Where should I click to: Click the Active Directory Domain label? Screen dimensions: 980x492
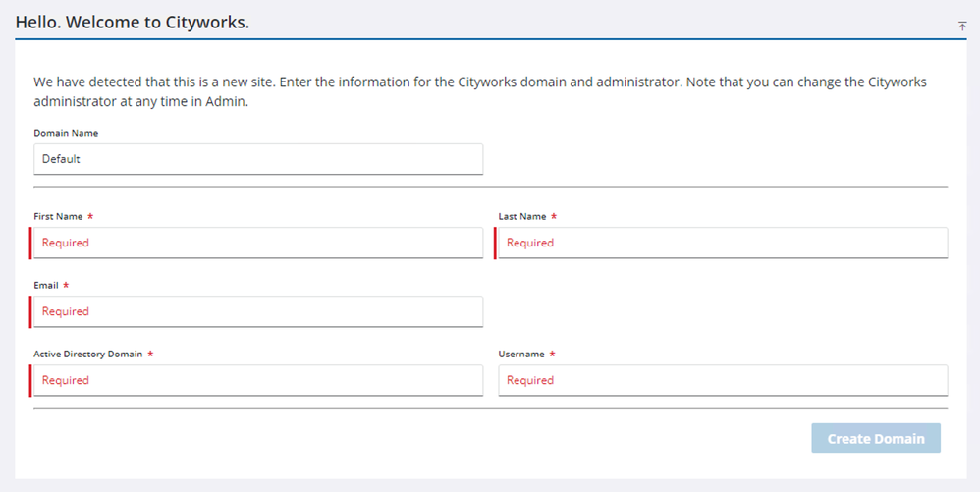(87, 354)
